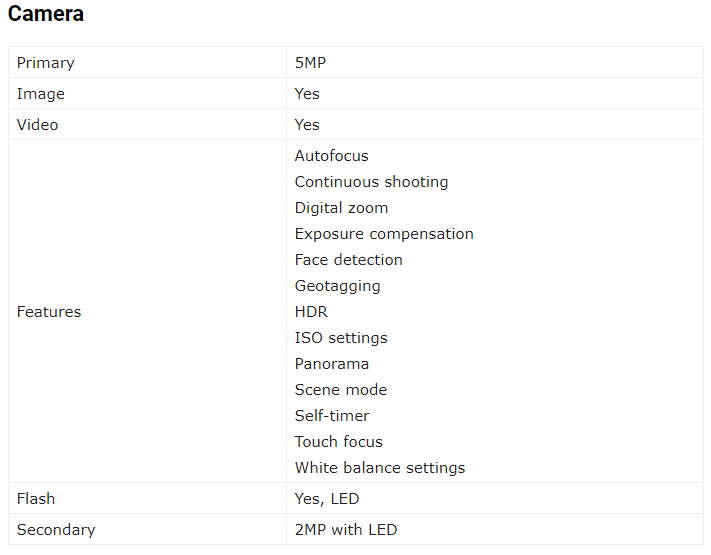The image size is (711, 555).
Task: Click the Camera section heading
Action: [46, 14]
